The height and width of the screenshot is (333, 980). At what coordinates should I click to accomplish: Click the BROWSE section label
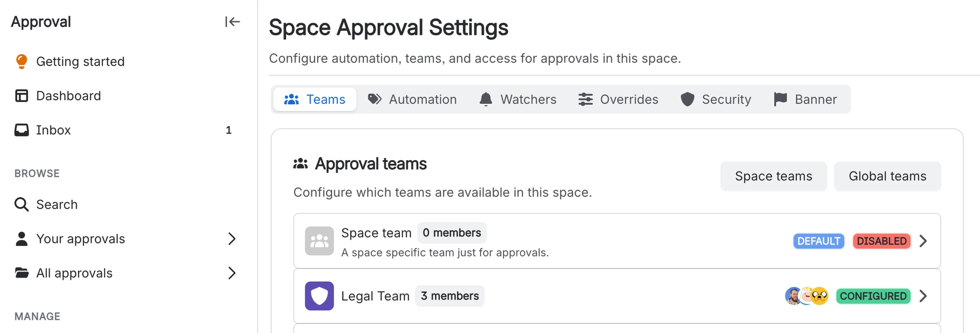pos(37,173)
